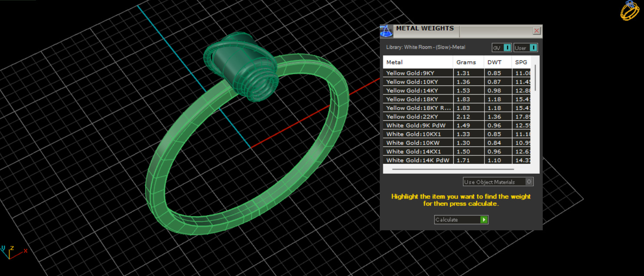This screenshot has height=276, width=644.
Task: Click the horizontal scrollbar of metal table
Action: coord(453,169)
